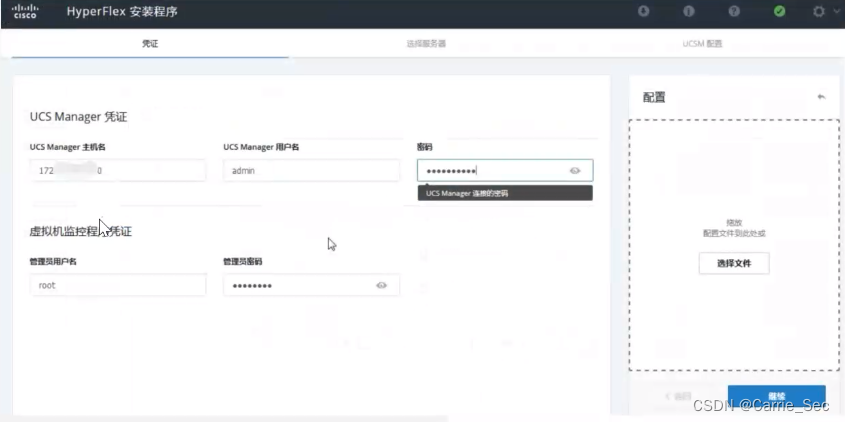Click the 返回 back button
This screenshot has height=422, width=845.
tap(678, 397)
